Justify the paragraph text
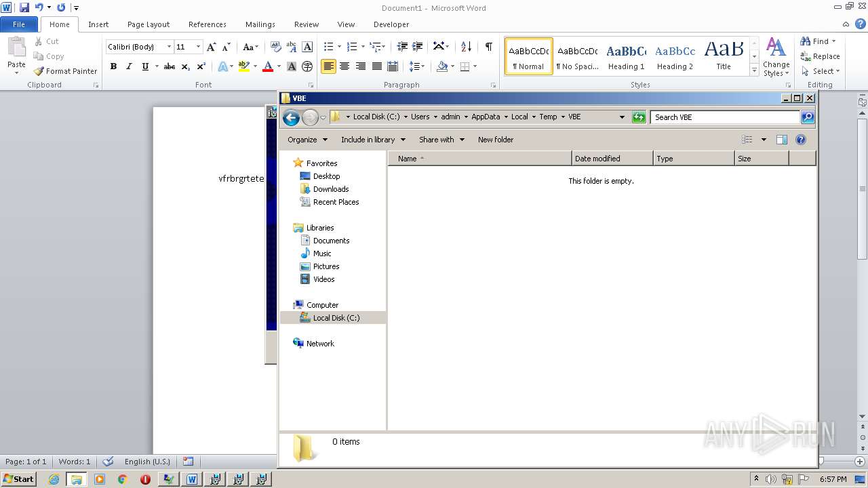 pos(376,66)
